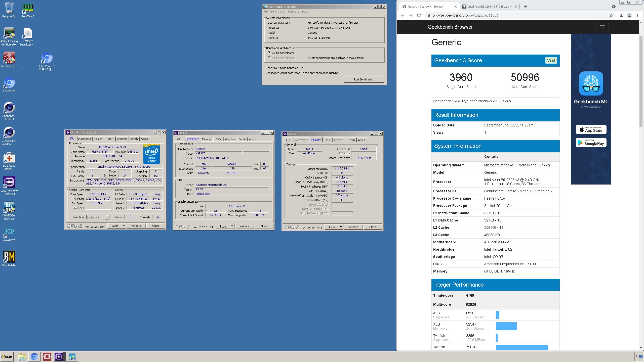
Task: Launch MemTweakIt desktop icon
Action: (9, 60)
